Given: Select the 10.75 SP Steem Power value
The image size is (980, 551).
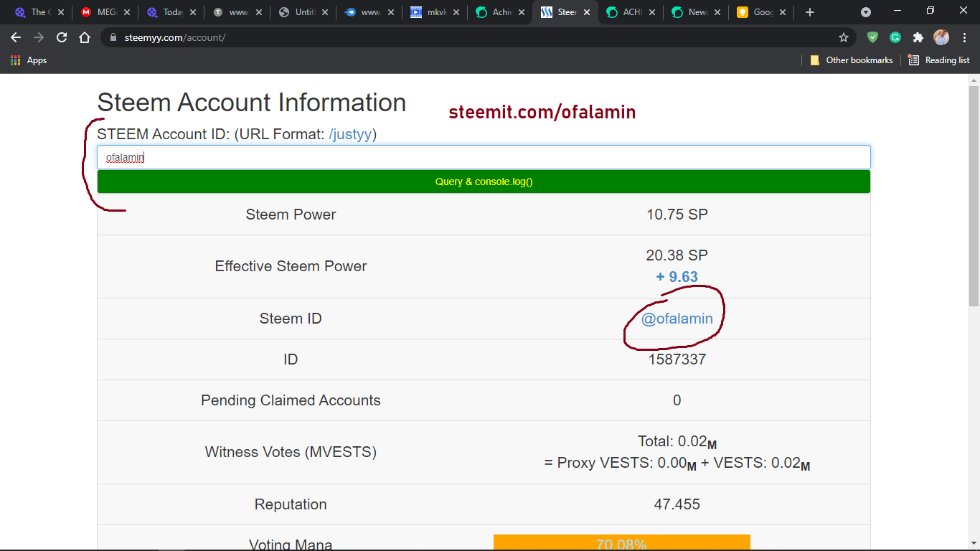Looking at the screenshot, I should click(677, 215).
